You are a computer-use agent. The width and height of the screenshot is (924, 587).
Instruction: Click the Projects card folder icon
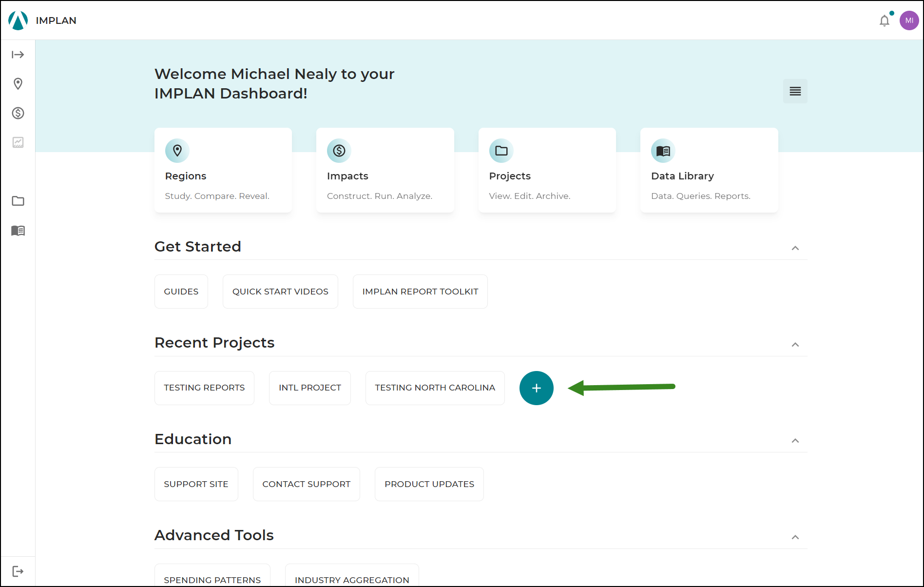tap(501, 151)
